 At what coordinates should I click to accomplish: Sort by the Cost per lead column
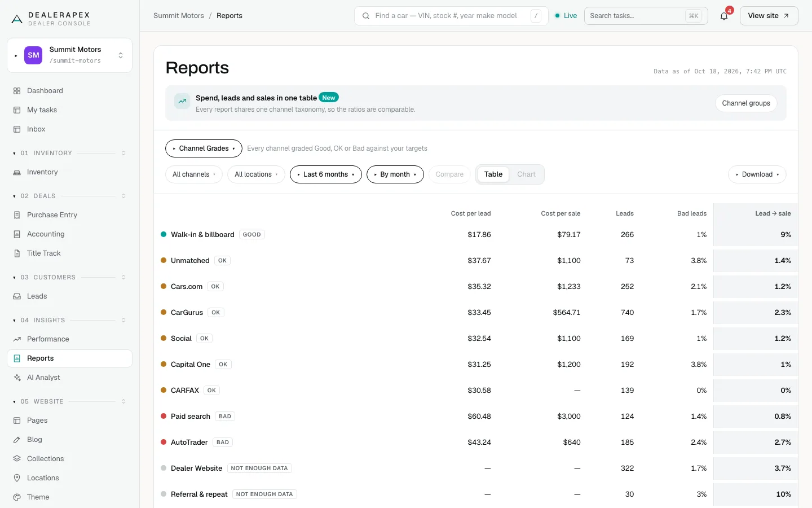(471, 213)
